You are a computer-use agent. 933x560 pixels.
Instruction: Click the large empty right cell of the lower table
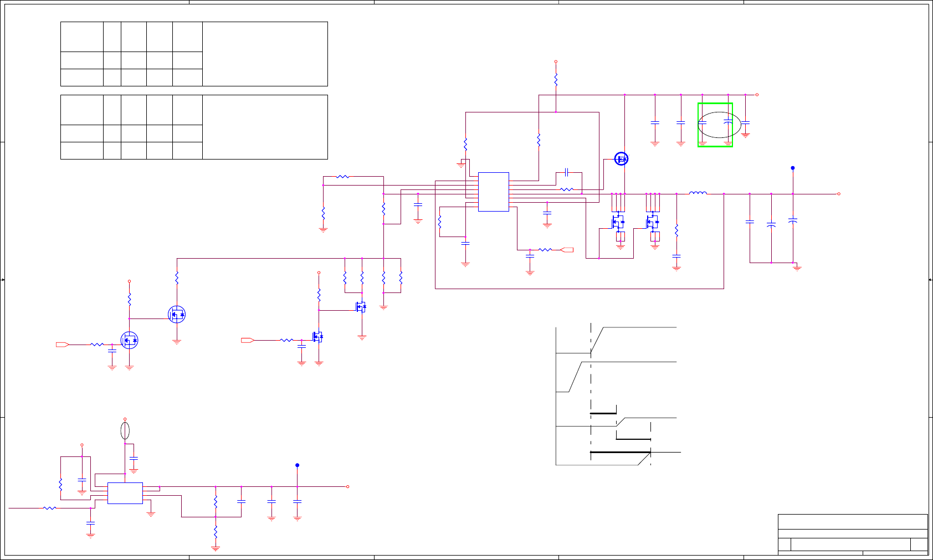[x=265, y=127]
